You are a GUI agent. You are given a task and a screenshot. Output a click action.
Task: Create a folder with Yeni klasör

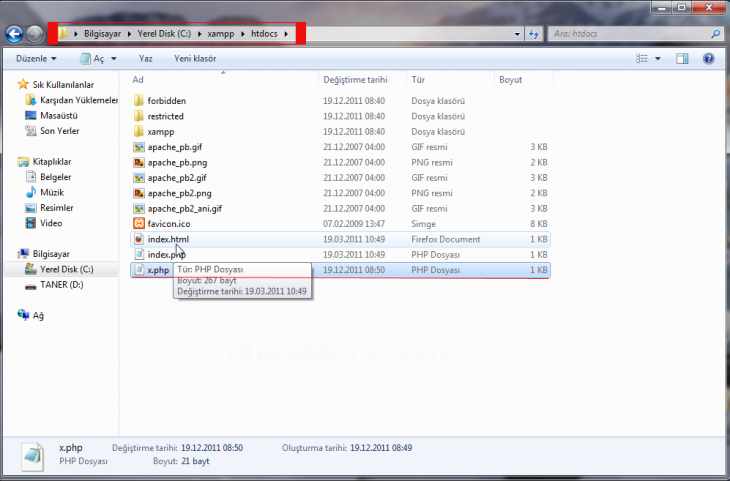[195, 58]
